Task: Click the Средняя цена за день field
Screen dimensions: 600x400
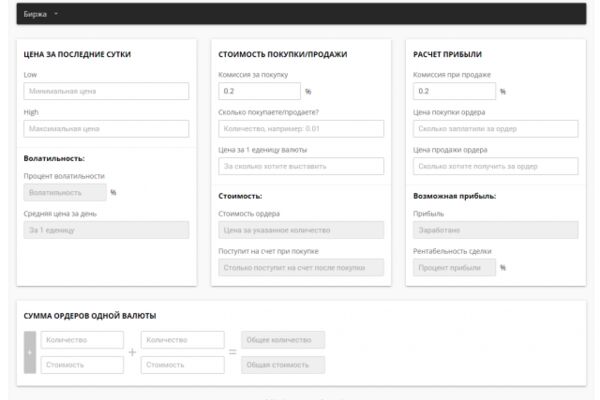Action: (106, 230)
